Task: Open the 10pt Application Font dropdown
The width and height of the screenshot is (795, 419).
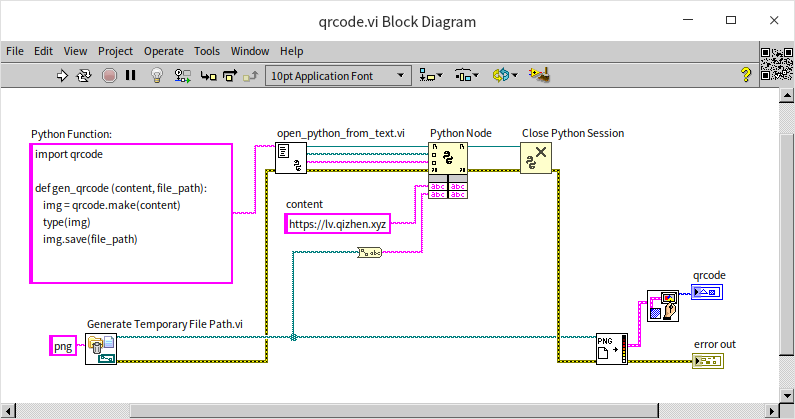Action: 338,75
